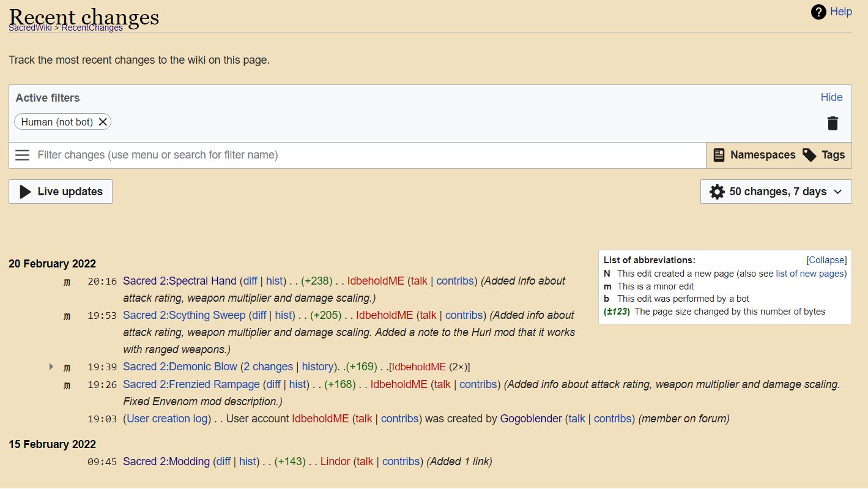Open talk link in Scything Sweep row
The image size is (868, 489).
428,315
